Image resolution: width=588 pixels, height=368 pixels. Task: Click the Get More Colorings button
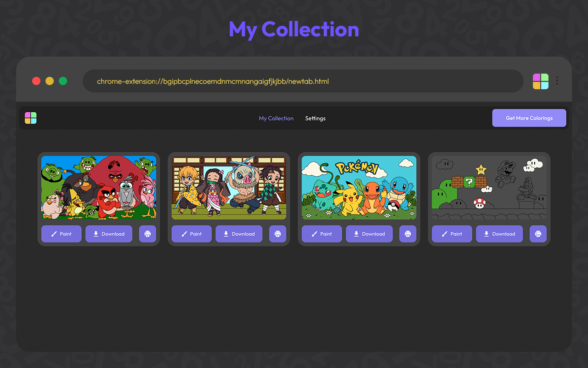pos(529,118)
